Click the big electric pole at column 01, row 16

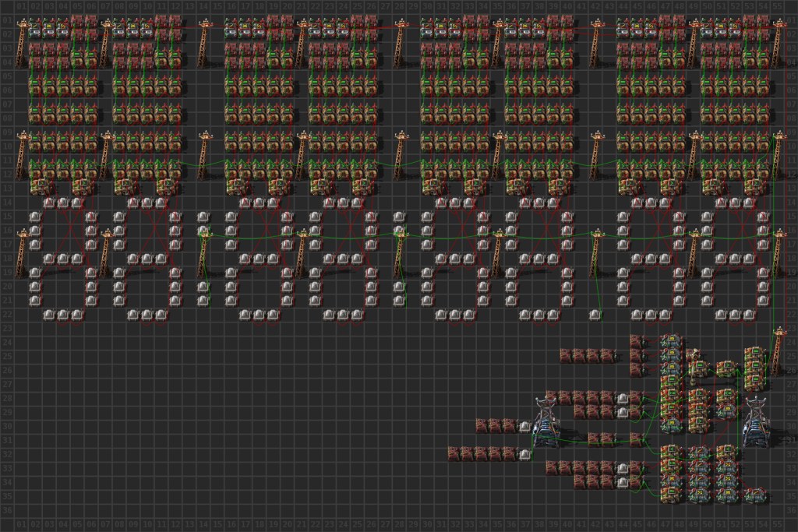click(21, 252)
